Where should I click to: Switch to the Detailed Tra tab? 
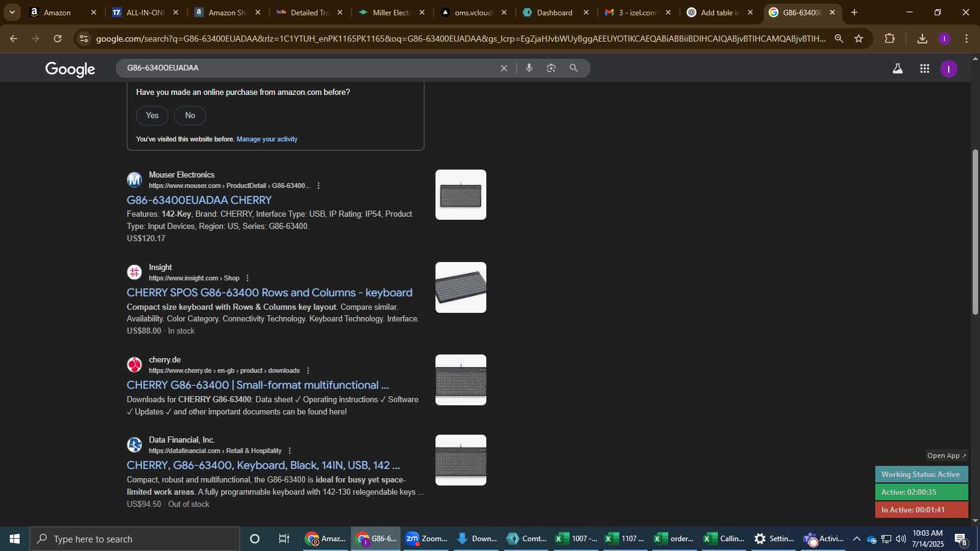tap(309, 12)
